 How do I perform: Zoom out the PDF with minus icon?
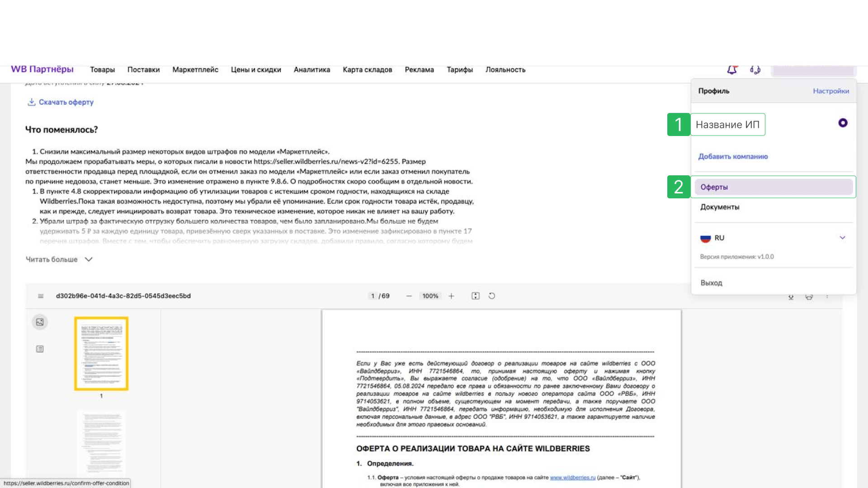[x=409, y=296]
